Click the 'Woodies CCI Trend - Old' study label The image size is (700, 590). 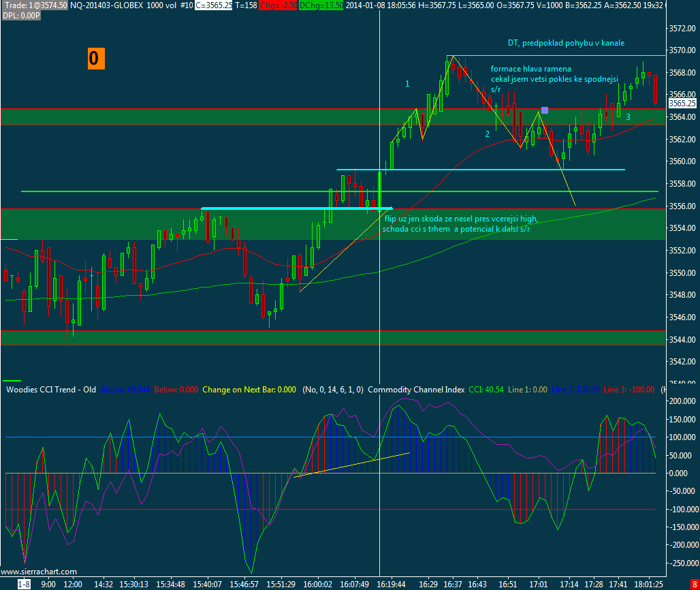click(51, 390)
